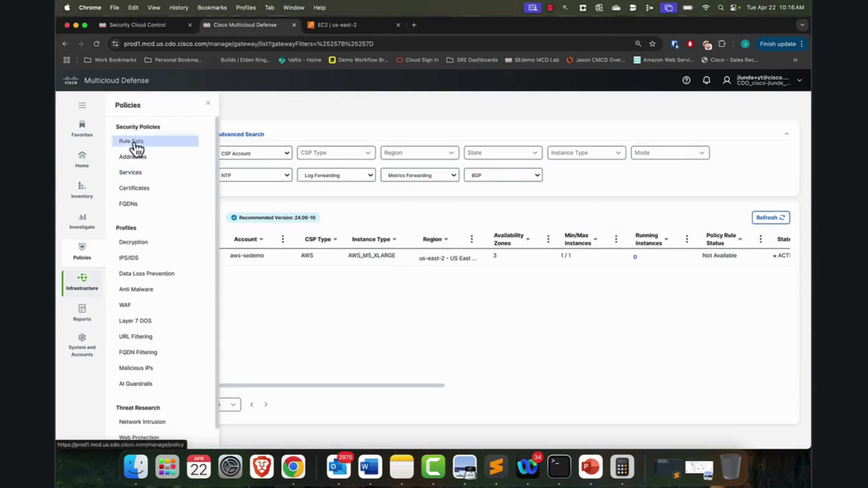Viewport: 868px width, 488px height.
Task: Select the Policies sidebar icon
Action: tap(82, 252)
